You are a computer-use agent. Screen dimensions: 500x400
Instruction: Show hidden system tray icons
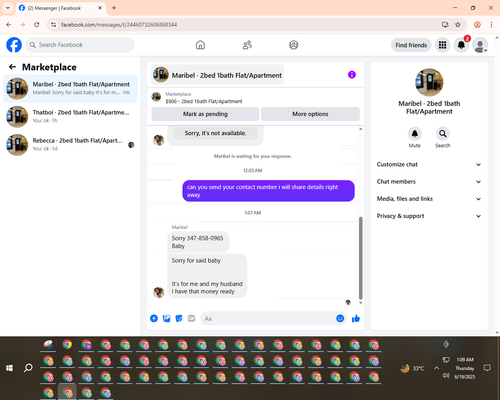pyautogui.click(x=436, y=368)
